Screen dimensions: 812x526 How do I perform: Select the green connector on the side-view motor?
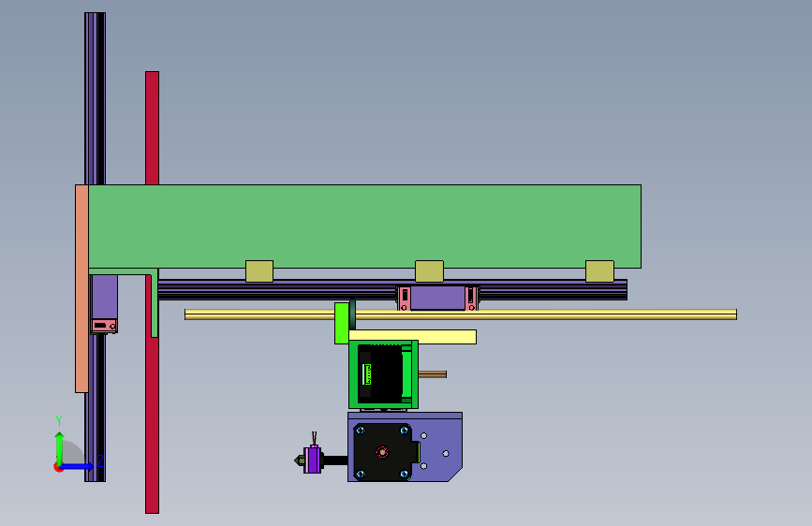click(368, 374)
